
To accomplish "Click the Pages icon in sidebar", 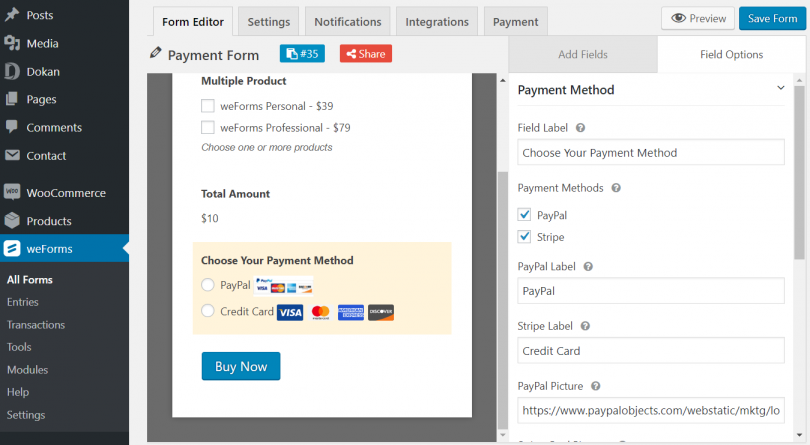I will [12, 99].
